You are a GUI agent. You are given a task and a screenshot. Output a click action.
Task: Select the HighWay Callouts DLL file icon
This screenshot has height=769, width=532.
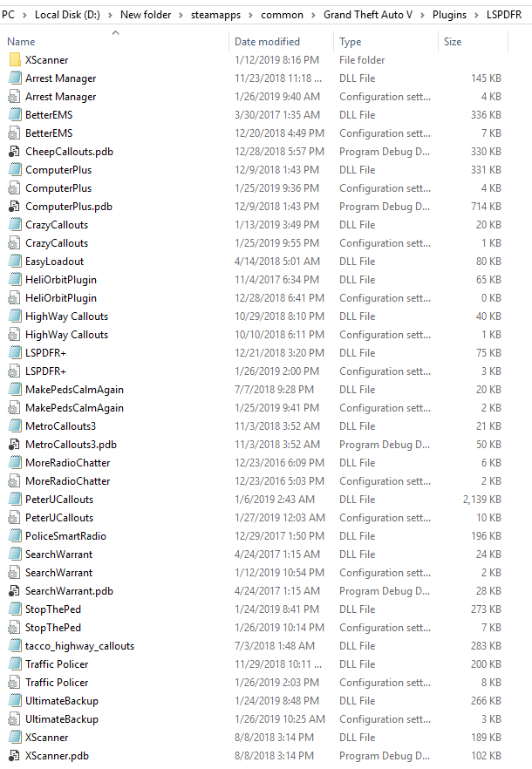(15, 316)
